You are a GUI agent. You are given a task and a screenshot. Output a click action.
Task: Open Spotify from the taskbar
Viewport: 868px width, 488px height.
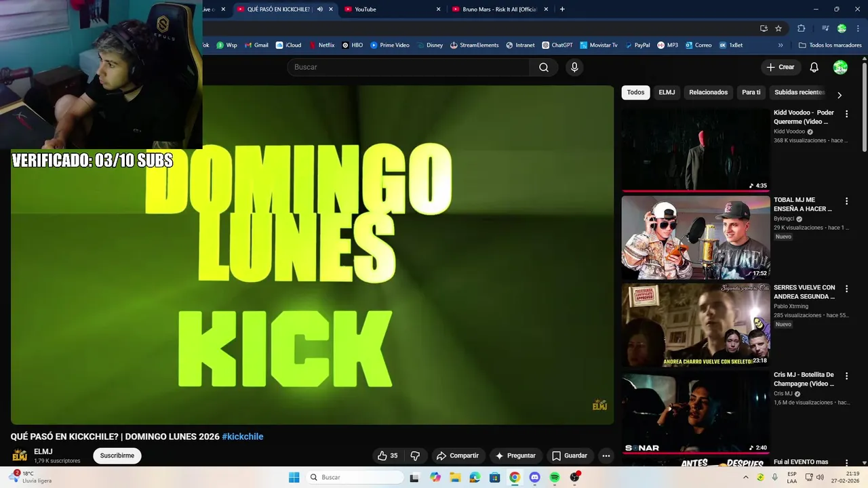555,477
